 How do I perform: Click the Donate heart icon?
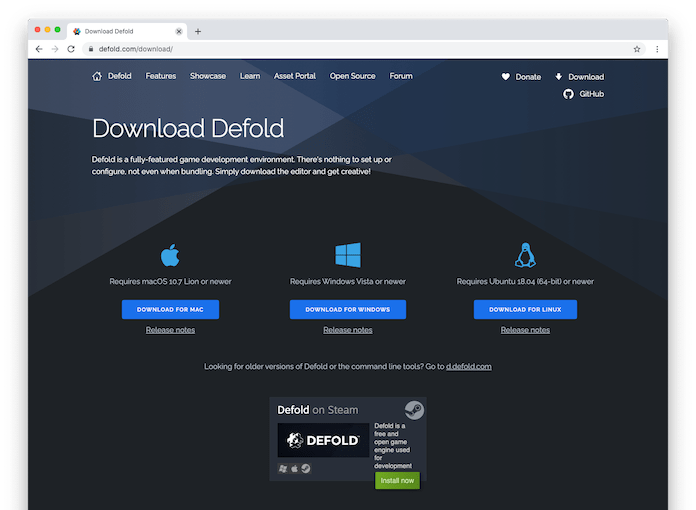tap(506, 77)
